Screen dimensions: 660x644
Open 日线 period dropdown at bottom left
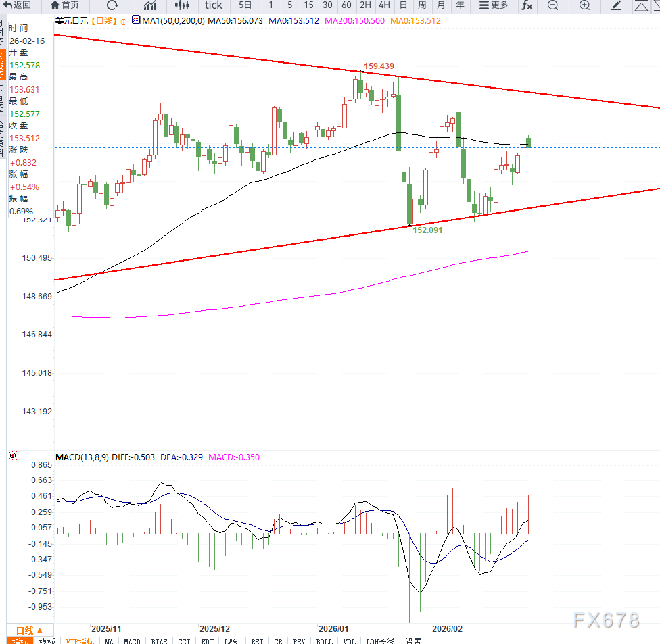pos(29,629)
